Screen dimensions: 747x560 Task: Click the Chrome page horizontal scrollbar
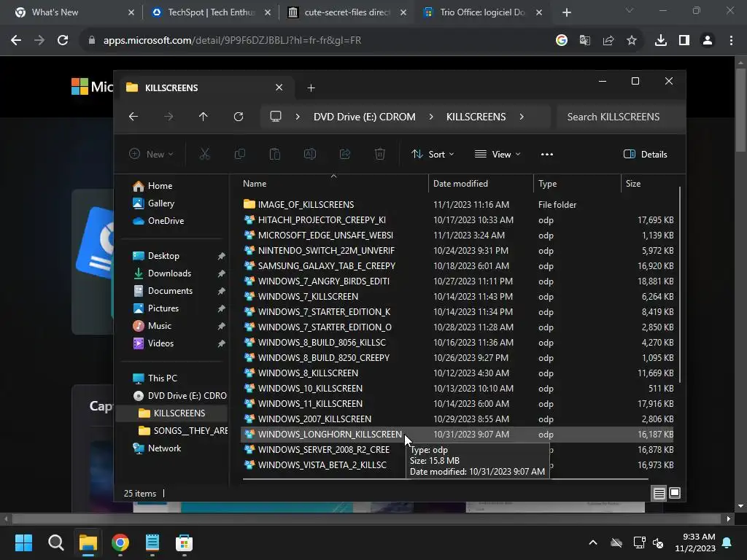click(x=366, y=518)
